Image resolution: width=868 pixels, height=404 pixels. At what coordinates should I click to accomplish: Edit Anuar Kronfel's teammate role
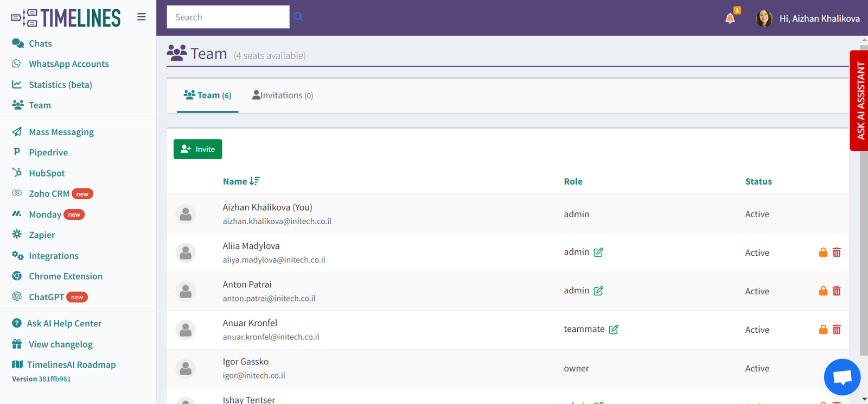click(614, 330)
